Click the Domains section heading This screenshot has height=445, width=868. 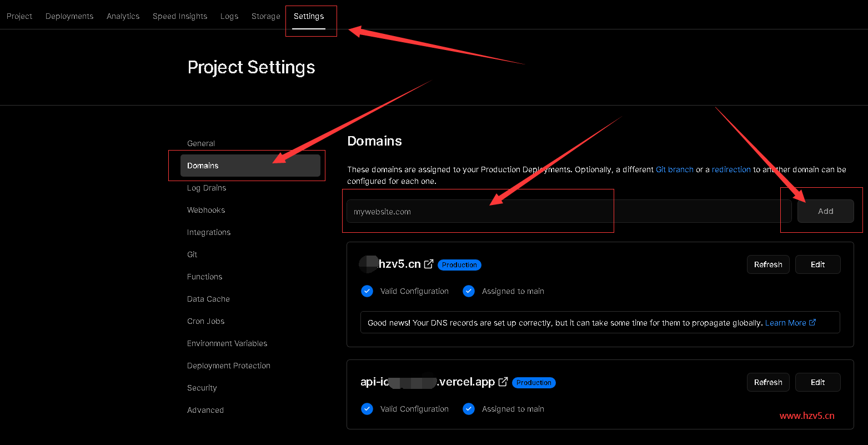coord(375,141)
